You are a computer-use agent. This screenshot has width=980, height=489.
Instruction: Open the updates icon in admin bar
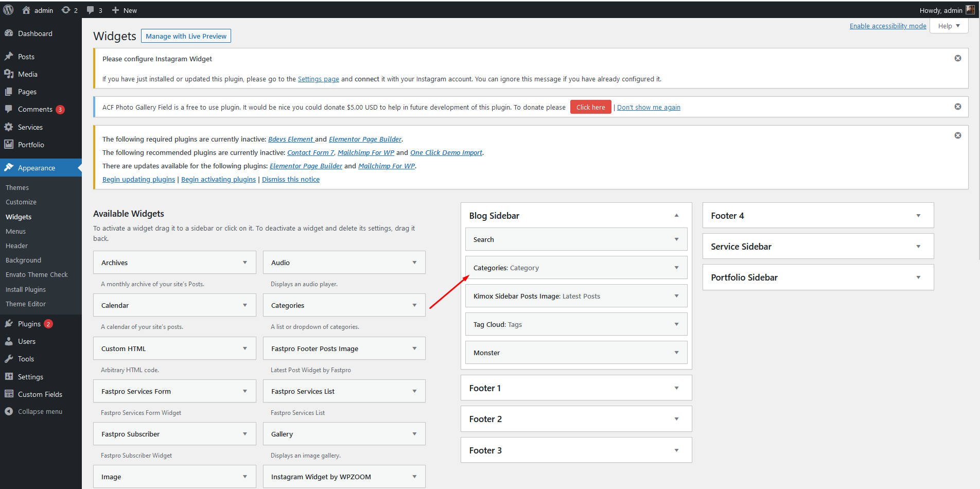tap(66, 10)
